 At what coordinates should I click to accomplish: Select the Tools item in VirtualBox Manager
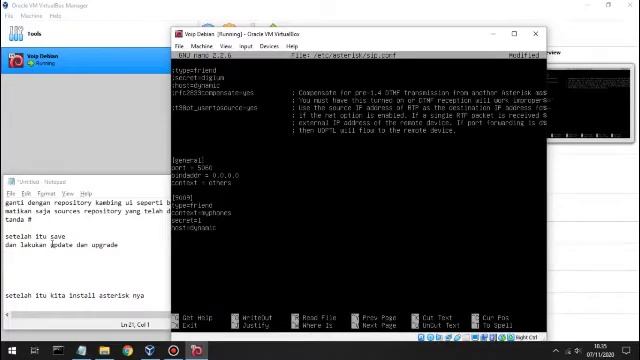point(85,34)
